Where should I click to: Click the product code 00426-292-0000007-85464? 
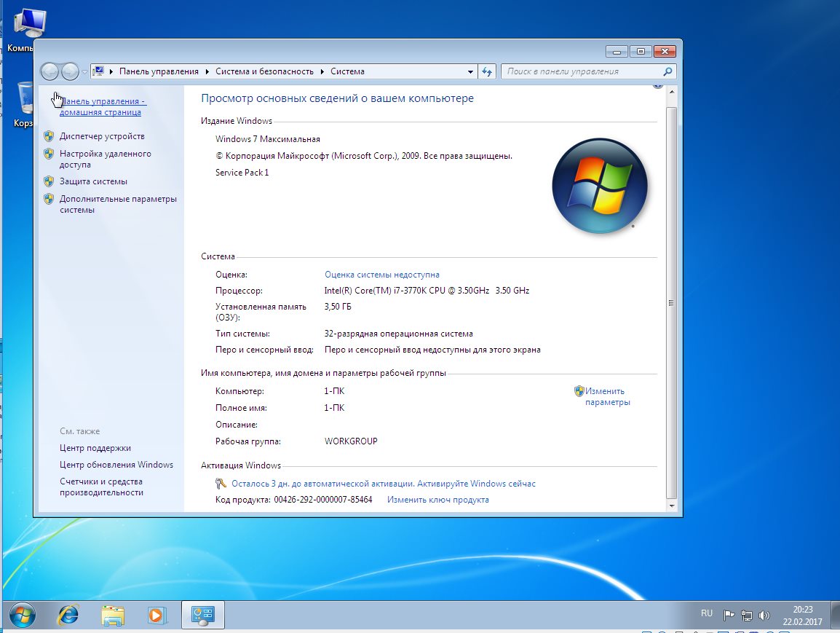[323, 500]
